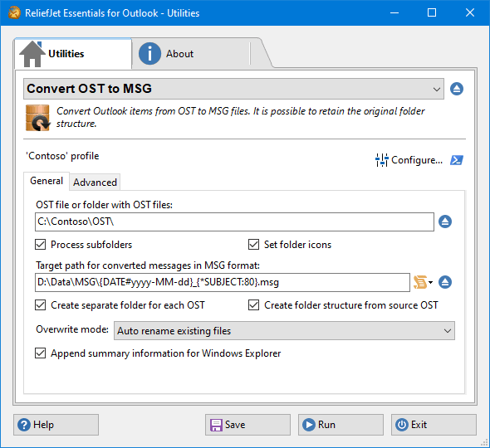Image resolution: width=490 pixels, height=448 pixels.
Task: Uncheck Append summary information for Windows Explorer
Action: (41, 353)
